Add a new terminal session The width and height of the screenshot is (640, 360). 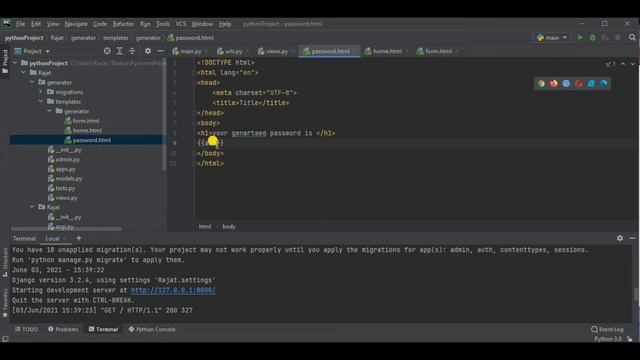coord(79,238)
